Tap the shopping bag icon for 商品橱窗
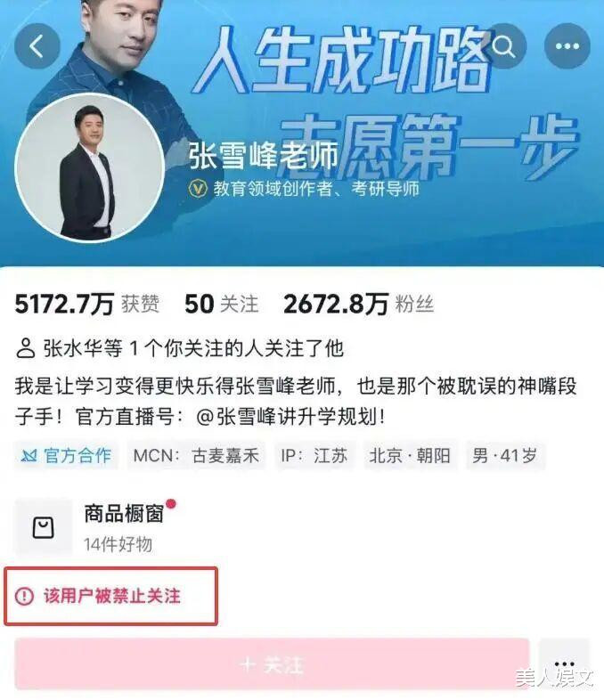 [44, 527]
